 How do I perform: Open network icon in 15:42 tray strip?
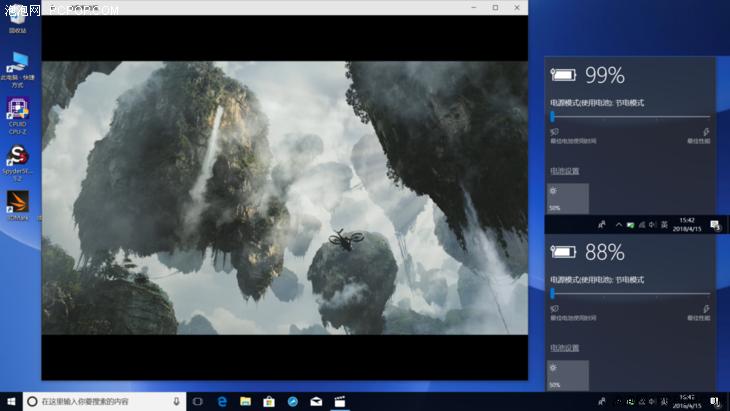tap(642, 225)
